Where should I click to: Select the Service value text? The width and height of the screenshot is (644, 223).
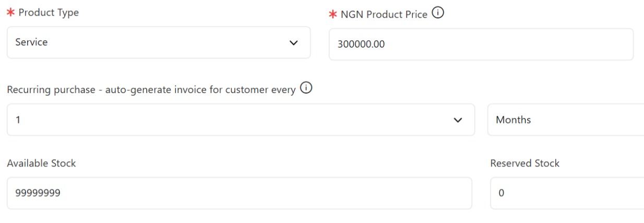pos(31,43)
